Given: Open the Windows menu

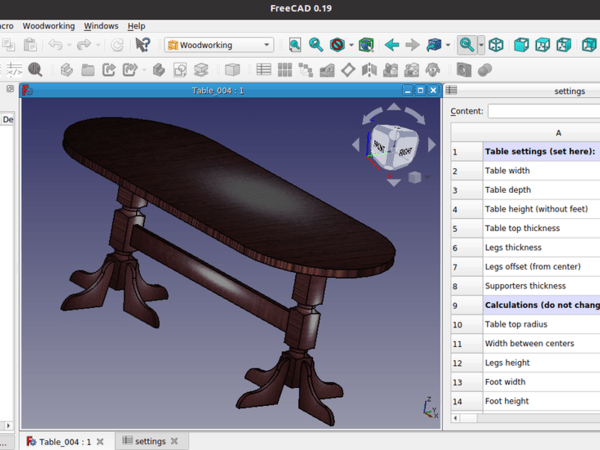Looking at the screenshot, I should (x=101, y=26).
